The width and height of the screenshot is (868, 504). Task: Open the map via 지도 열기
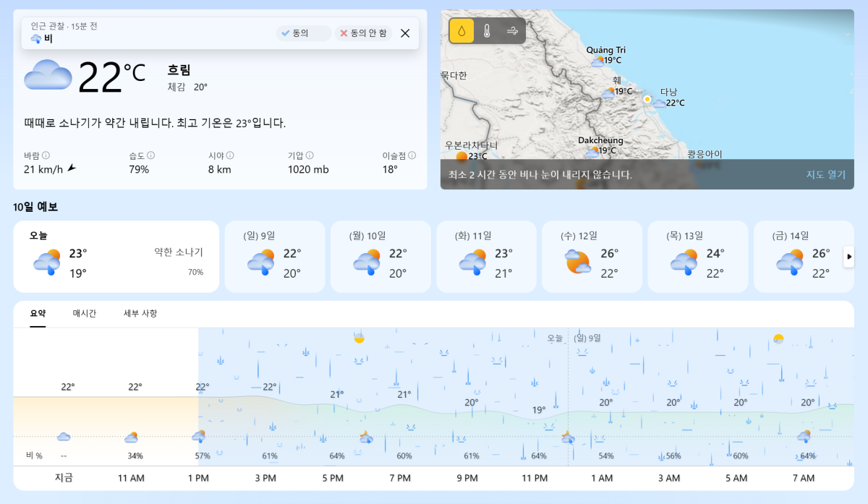(x=826, y=174)
